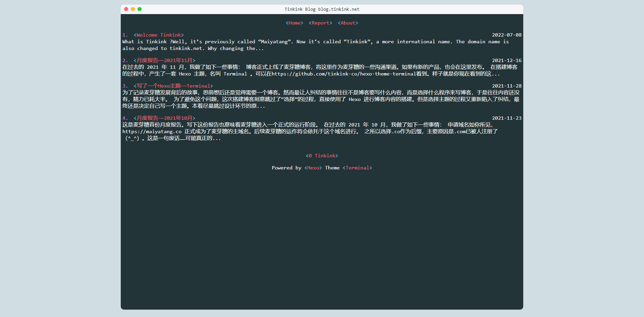644x317 pixels.
Task: Click the 2022-07-08 post date
Action: pos(506,35)
